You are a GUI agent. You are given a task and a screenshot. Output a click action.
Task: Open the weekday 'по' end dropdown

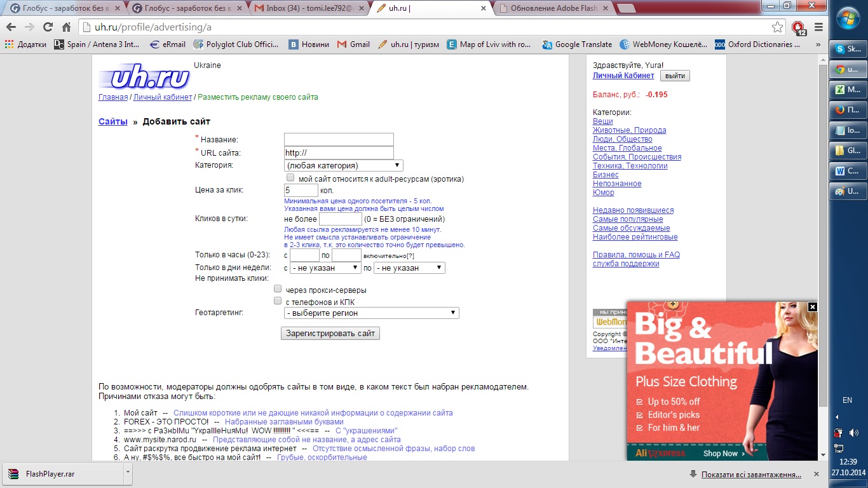(x=409, y=268)
